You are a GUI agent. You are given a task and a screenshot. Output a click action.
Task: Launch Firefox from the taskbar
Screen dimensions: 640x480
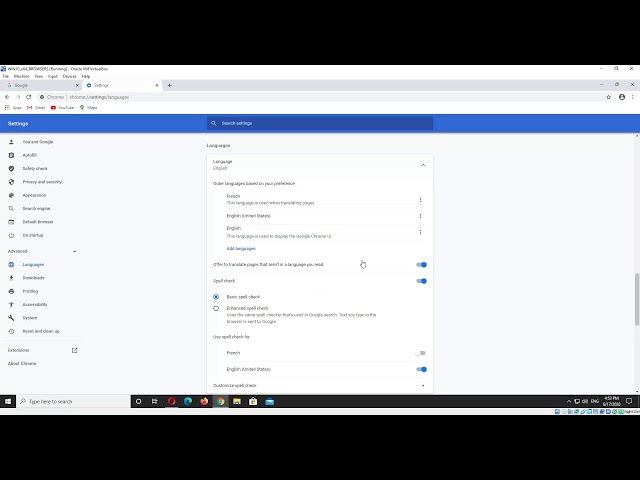tap(204, 402)
